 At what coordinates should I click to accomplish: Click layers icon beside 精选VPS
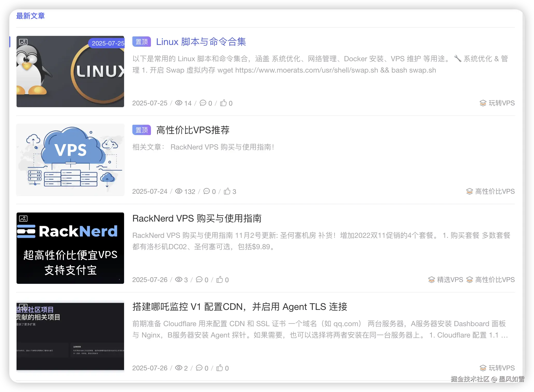(x=431, y=280)
